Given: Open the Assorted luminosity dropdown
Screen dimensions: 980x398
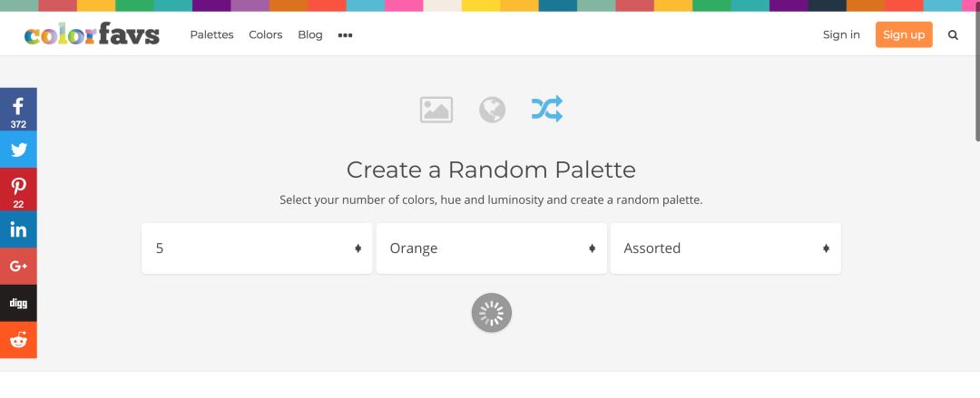Looking at the screenshot, I should click(725, 248).
